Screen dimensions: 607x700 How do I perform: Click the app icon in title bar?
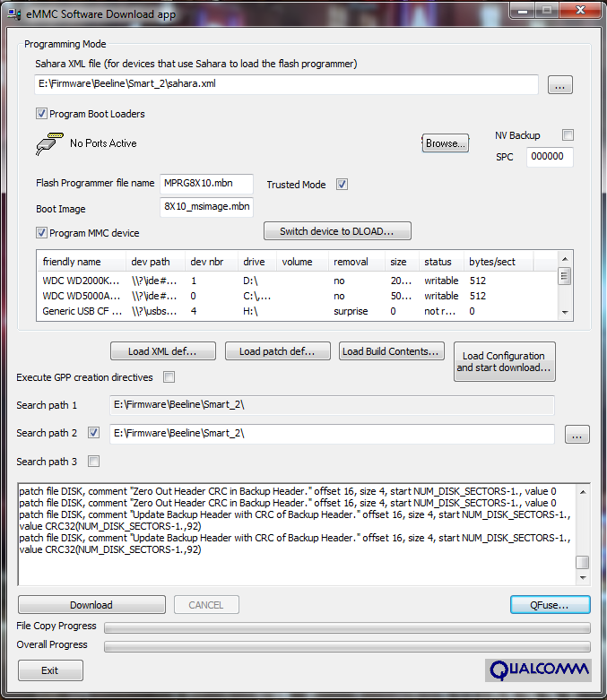[13, 13]
